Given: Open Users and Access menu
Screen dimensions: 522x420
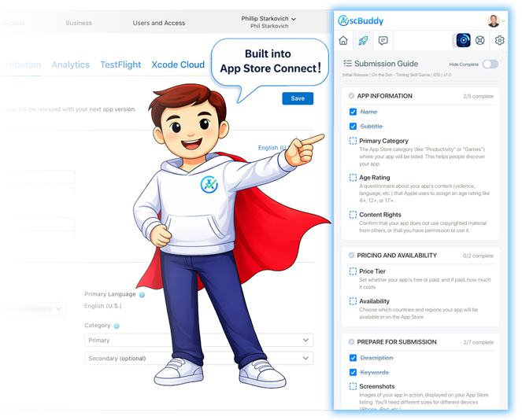Looking at the screenshot, I should pyautogui.click(x=159, y=23).
